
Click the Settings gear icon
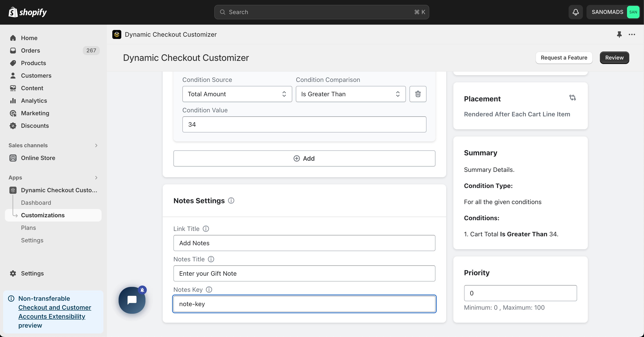(13, 273)
